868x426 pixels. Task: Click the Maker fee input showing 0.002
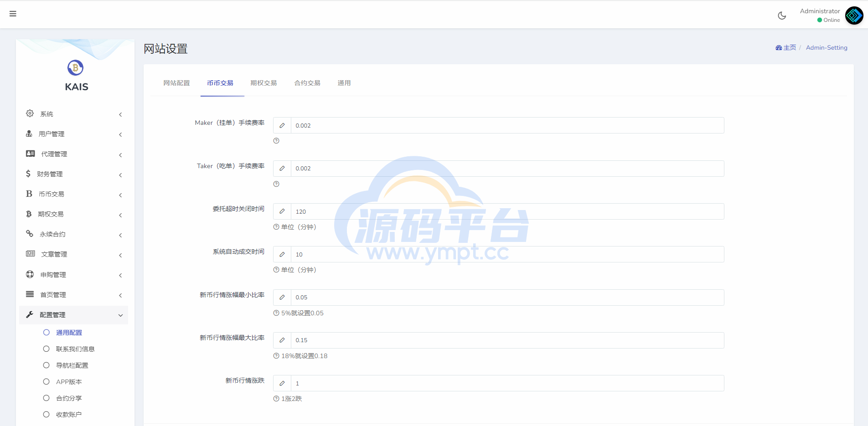click(x=507, y=125)
